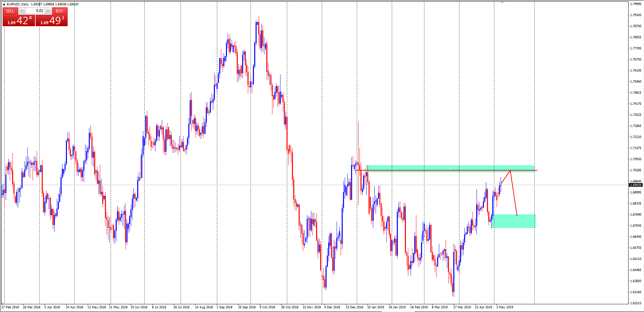Click the 9 Oct 2018 date label

(x=267, y=307)
